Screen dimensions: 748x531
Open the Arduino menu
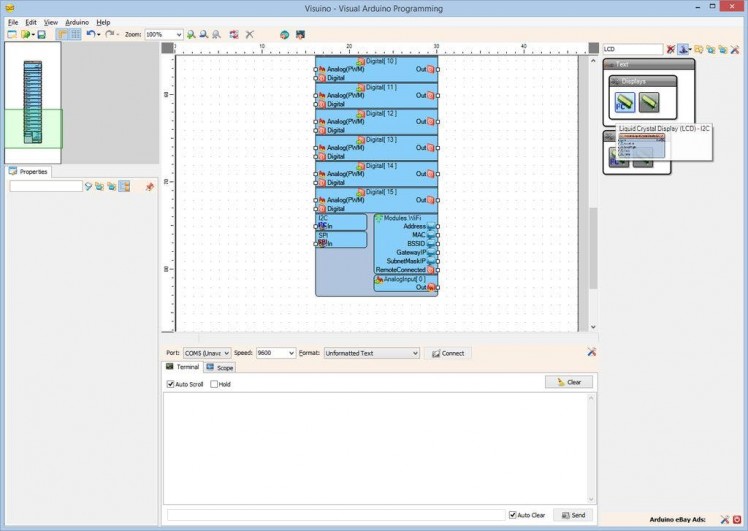77,21
